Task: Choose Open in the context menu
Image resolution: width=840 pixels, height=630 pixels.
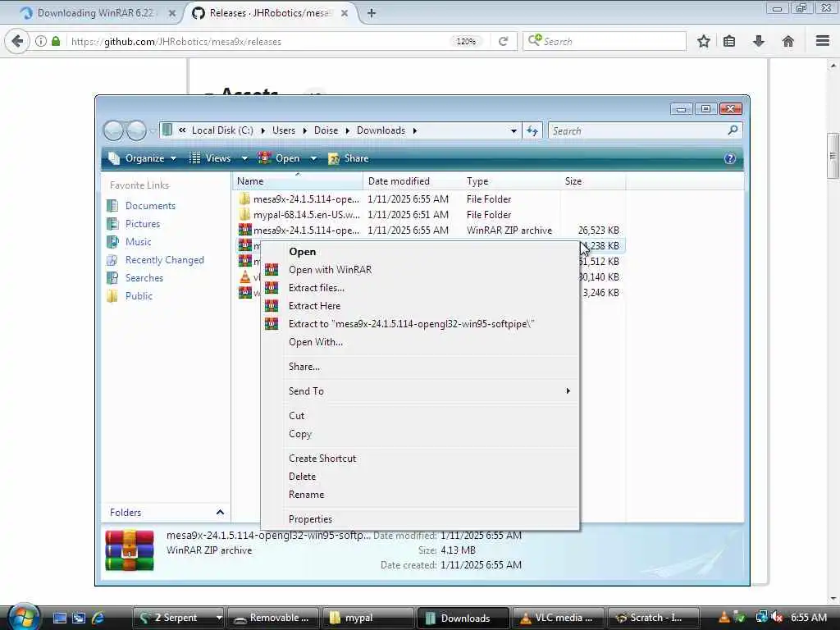Action: point(302,252)
